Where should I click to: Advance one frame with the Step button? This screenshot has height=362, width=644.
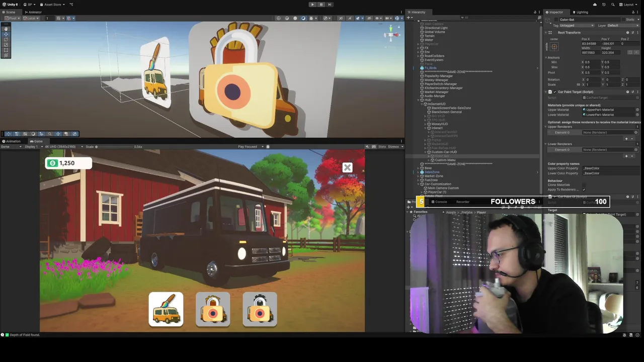(330, 5)
